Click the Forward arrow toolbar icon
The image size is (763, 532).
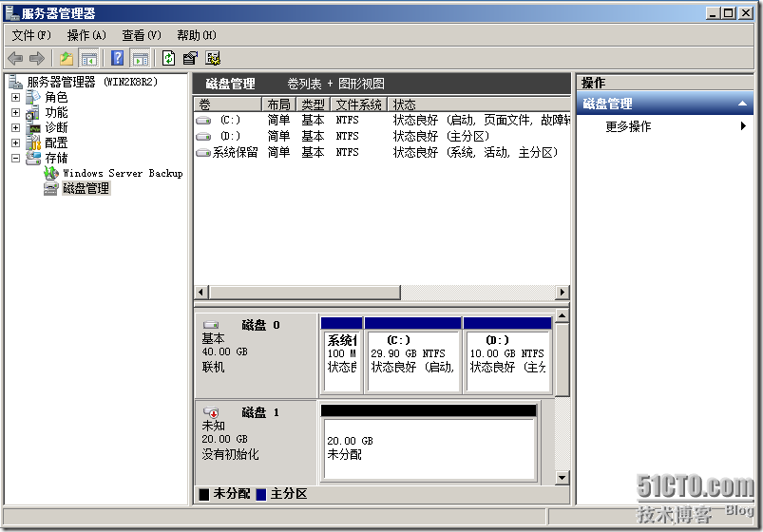click(37, 59)
